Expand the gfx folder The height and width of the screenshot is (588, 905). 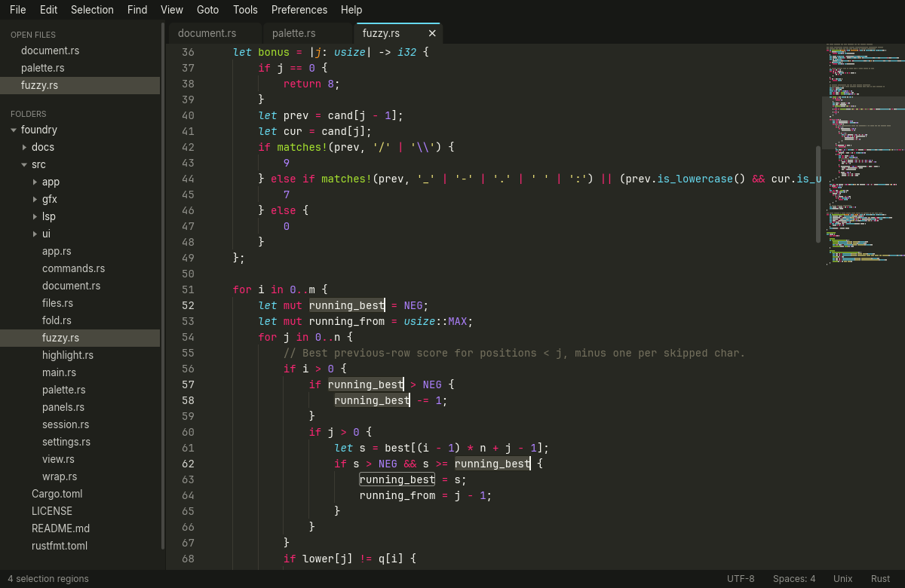coord(35,199)
